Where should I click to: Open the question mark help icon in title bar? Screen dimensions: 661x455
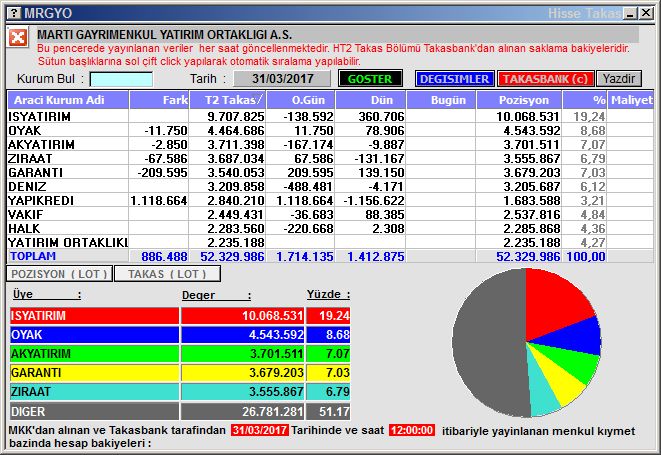pos(13,13)
